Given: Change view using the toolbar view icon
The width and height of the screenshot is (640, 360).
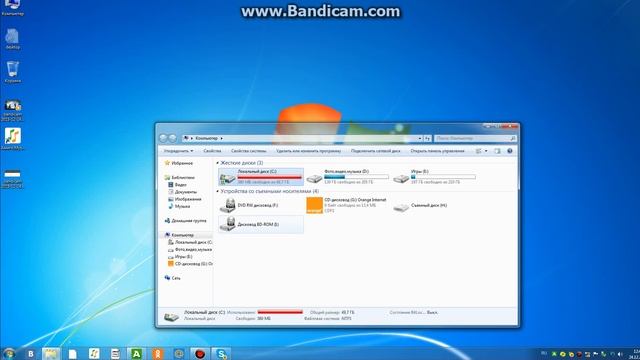Looking at the screenshot, I should tap(479, 151).
